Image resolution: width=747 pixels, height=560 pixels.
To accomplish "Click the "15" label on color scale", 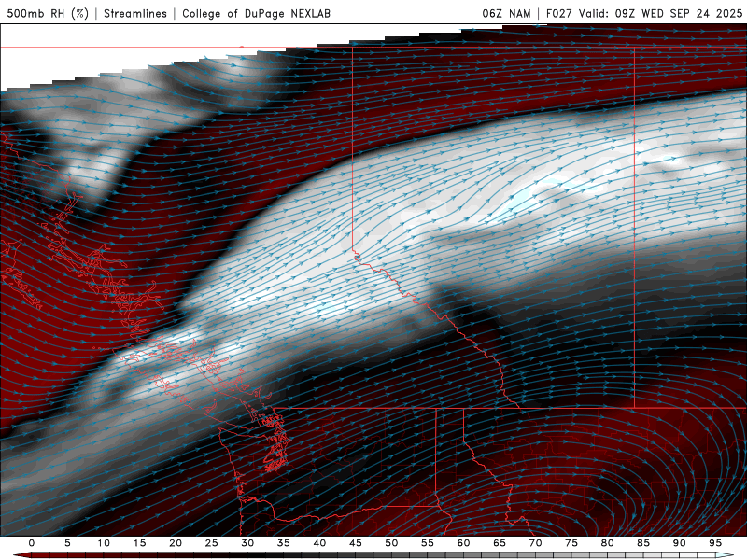I will pos(139,543).
